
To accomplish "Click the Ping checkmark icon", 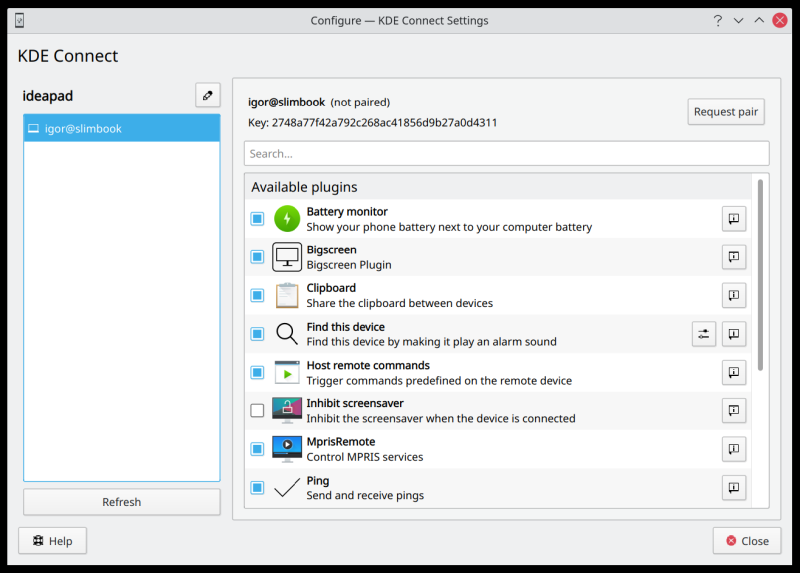I will [x=287, y=488].
